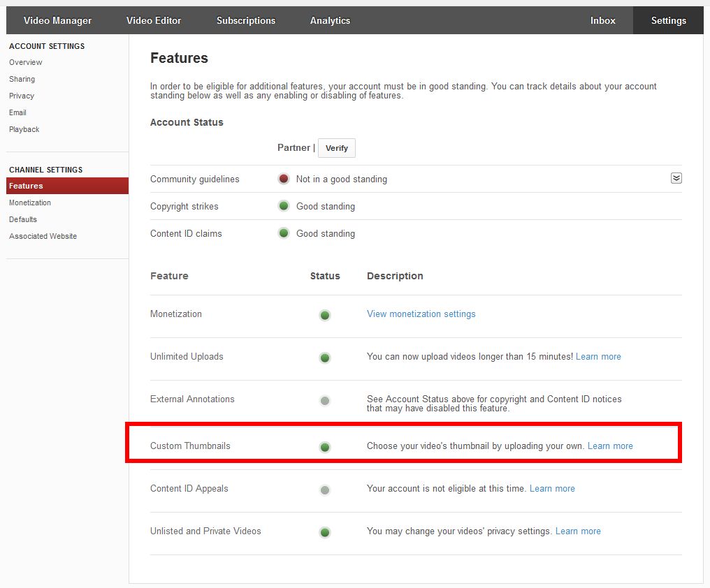Select the Settings tab
710x588 pixels.
[668, 20]
